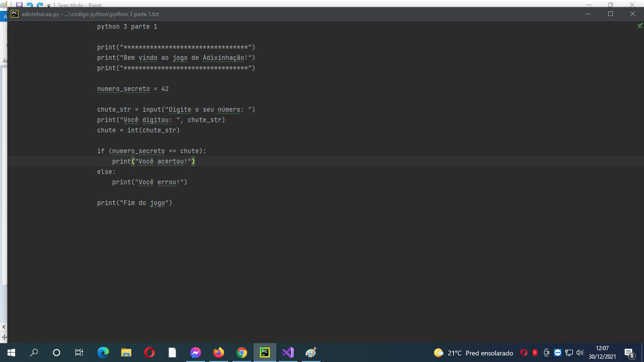Open the PyCharm window icon menu in the title bar
644x362 pixels.
tap(15, 14)
